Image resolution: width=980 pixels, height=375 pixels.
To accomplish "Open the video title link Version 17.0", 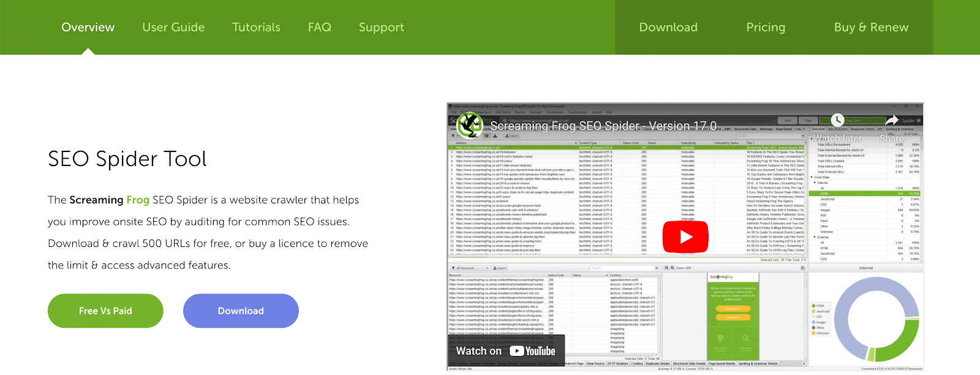I will click(603, 126).
